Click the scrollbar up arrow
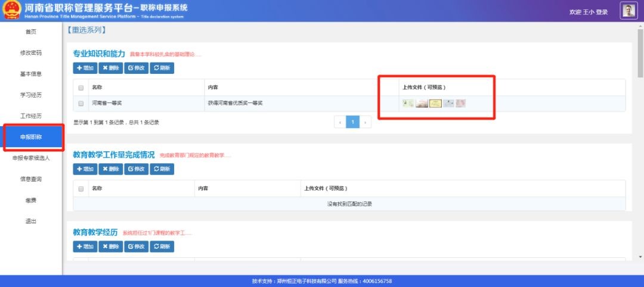The width and height of the screenshot is (644, 287). [x=640, y=26]
